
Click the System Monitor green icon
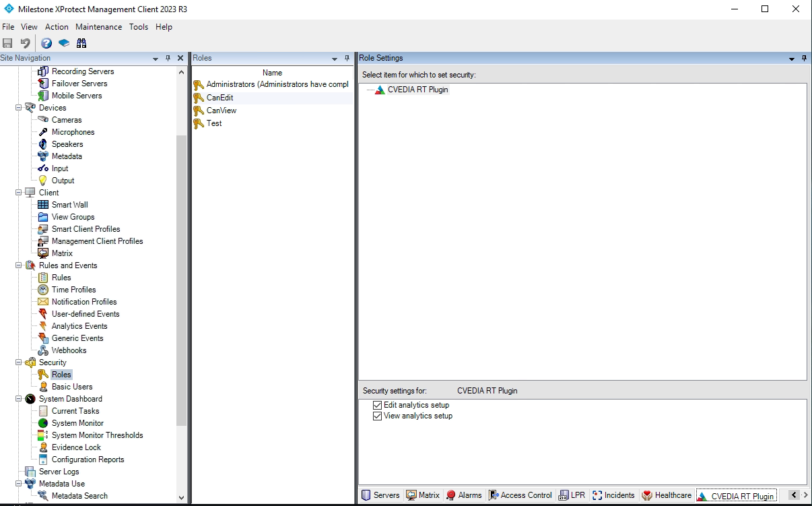pyautogui.click(x=43, y=423)
